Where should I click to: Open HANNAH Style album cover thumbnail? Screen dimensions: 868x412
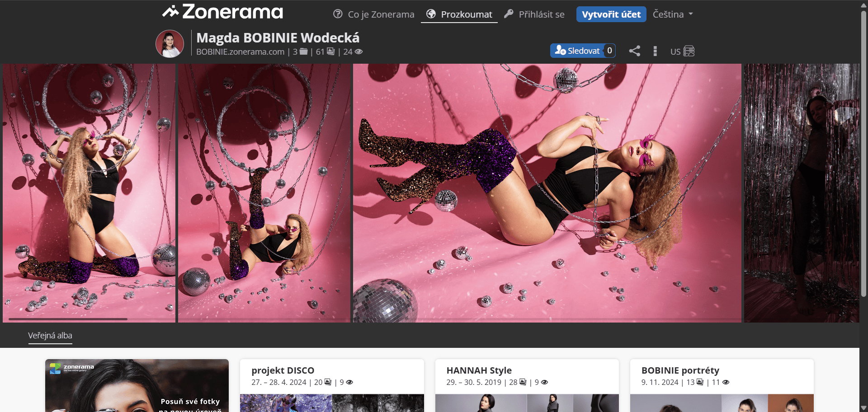pos(527,403)
